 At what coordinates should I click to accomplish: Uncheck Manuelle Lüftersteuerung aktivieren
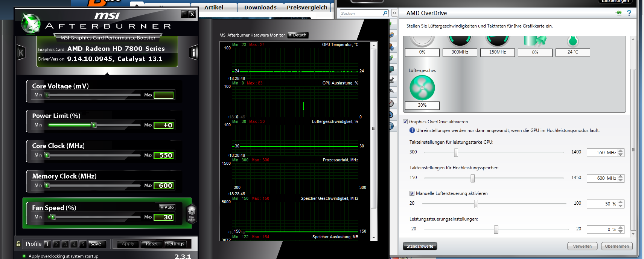(412, 193)
